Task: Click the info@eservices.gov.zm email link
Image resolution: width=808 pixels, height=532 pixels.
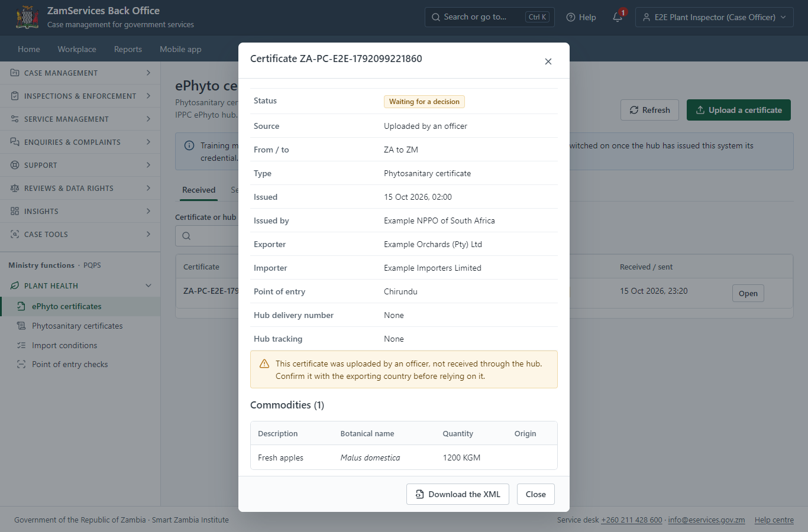Action: pyautogui.click(x=706, y=520)
